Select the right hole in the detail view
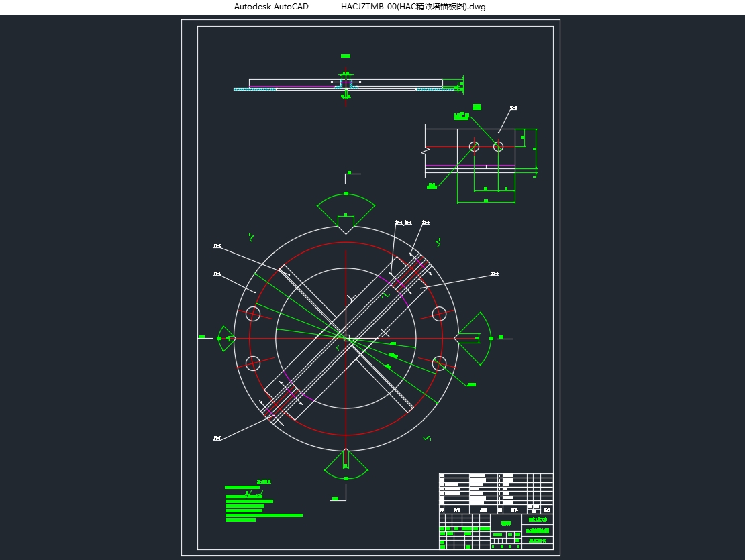Screen dimensions: 745x560 coord(498,146)
